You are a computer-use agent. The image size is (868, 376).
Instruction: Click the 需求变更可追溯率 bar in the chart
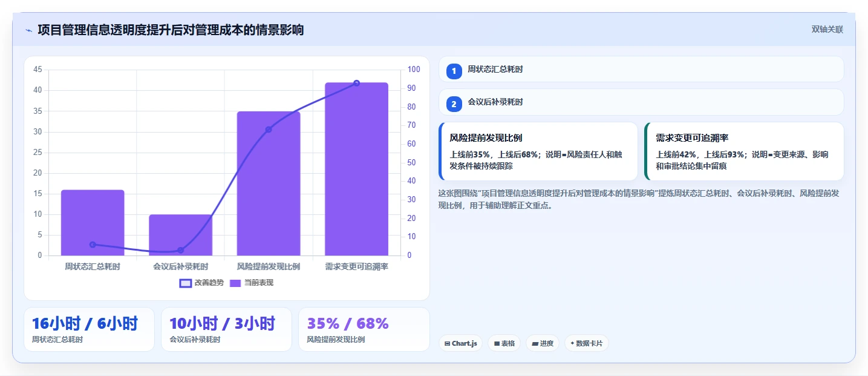[x=356, y=169]
